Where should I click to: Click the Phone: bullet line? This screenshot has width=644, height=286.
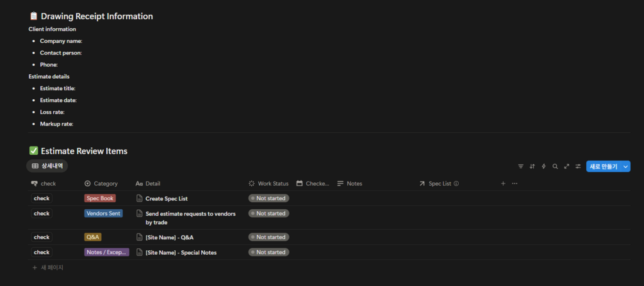[49, 65]
